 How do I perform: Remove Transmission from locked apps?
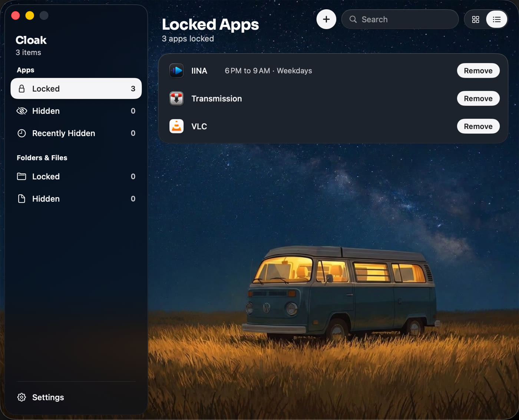[x=478, y=99]
